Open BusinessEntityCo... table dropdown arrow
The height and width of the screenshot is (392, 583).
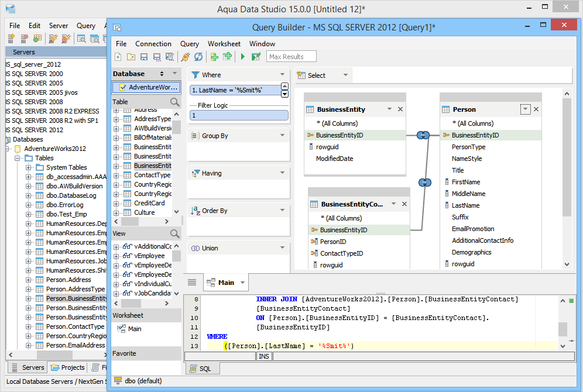pos(394,204)
